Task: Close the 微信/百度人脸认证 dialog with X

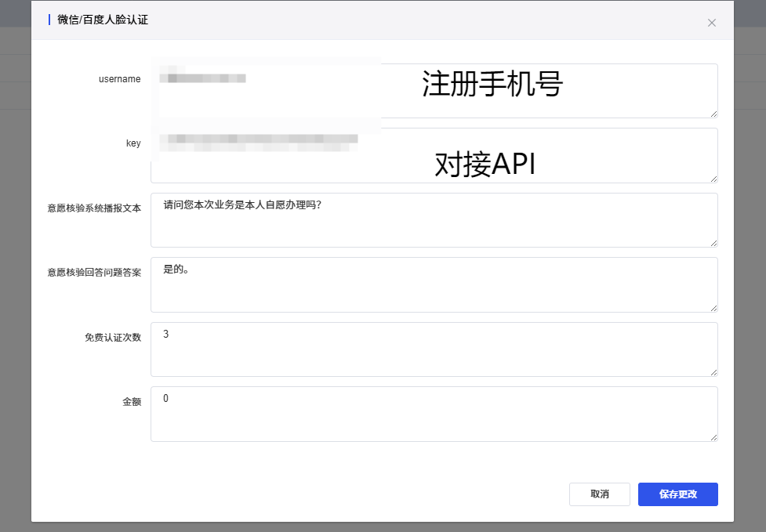Action: tap(712, 23)
